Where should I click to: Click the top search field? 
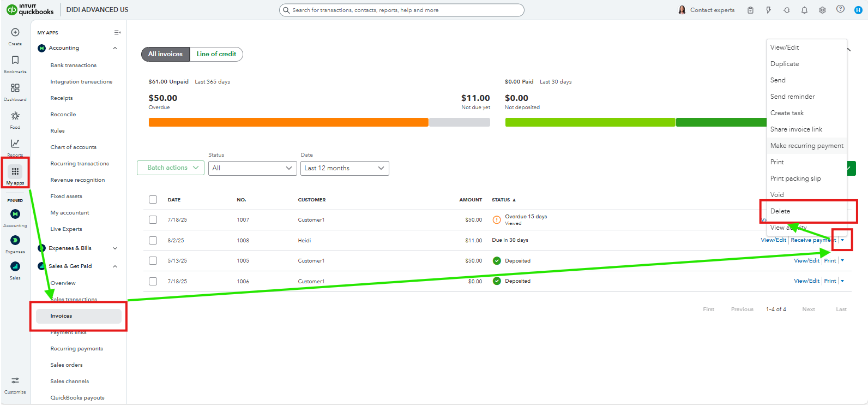[x=402, y=10]
